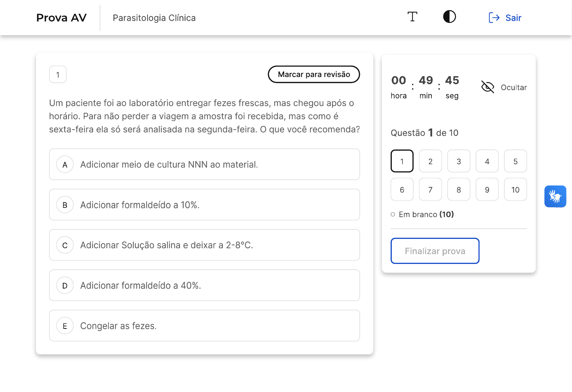572x392 pixels.
Task: Go to question 2 in navigator
Action: coord(430,161)
